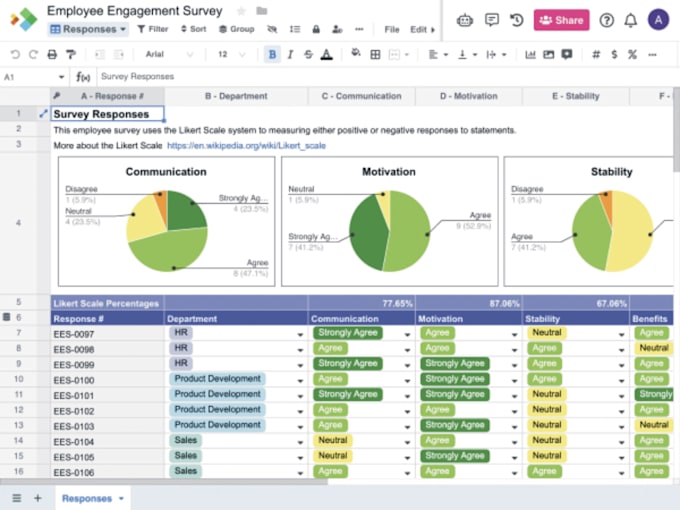Click the Survey Responses title cell
The height and width of the screenshot is (510, 680).
coord(107,114)
